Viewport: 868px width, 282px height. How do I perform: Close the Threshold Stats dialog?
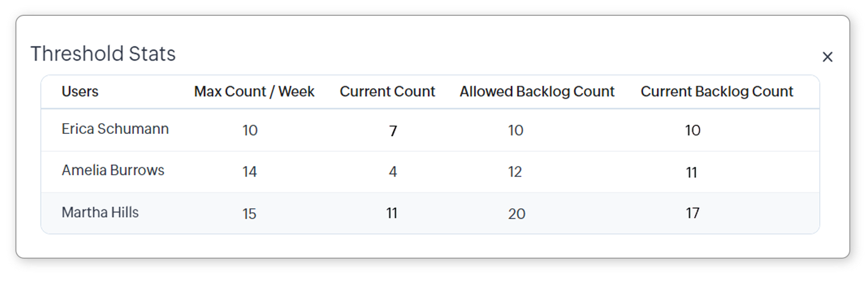coord(827,57)
